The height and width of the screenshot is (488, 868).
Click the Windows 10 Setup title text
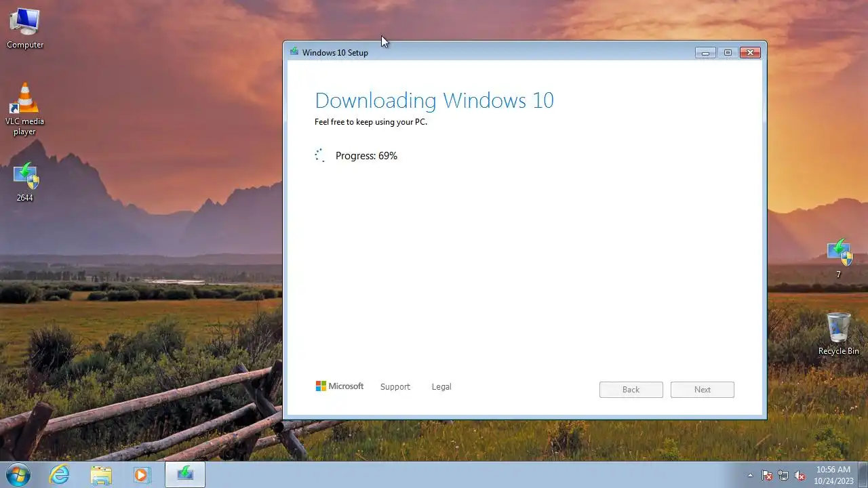pos(335,52)
